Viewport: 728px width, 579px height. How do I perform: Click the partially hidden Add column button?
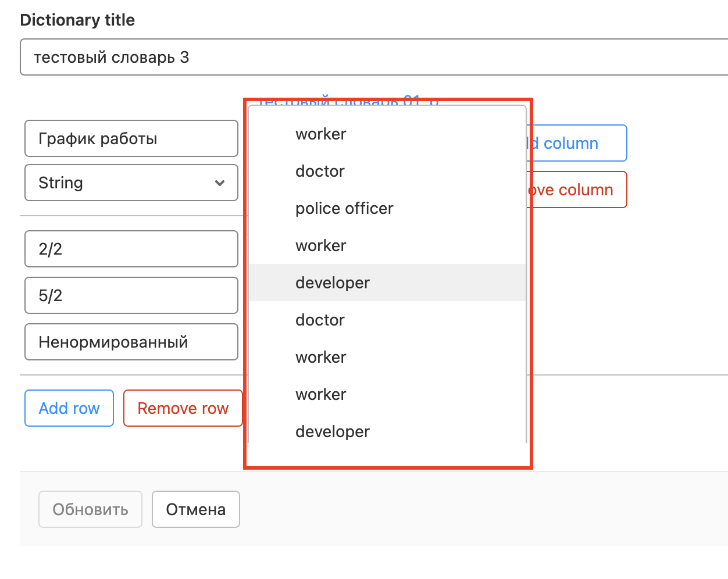pyautogui.click(x=576, y=143)
